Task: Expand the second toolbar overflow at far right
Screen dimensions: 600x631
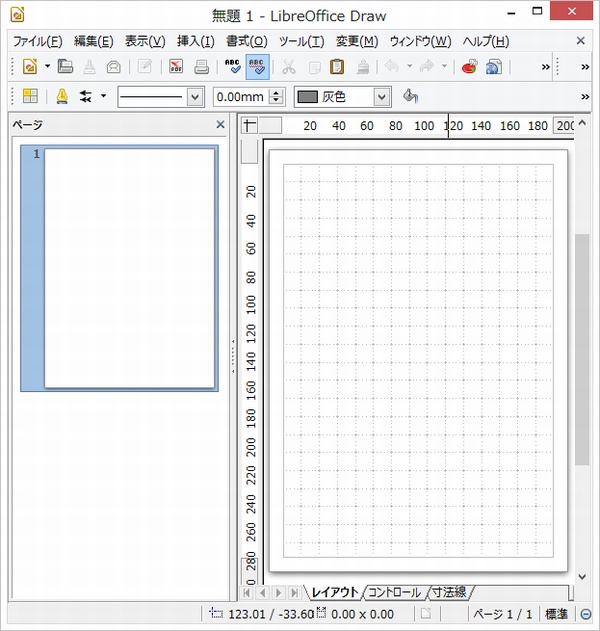Action: [x=585, y=67]
